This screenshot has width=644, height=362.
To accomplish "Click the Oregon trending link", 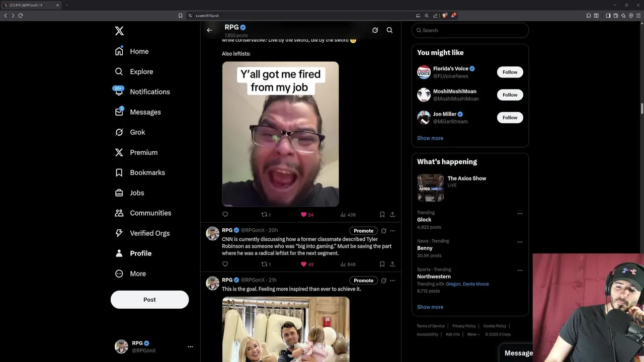I will [453, 284].
